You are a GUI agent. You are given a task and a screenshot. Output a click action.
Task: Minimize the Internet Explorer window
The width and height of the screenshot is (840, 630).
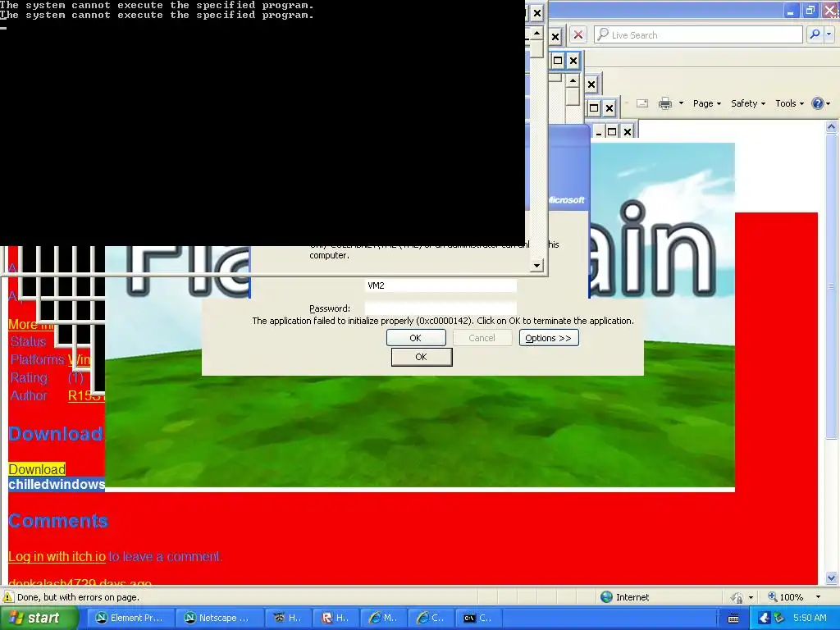coord(792,10)
